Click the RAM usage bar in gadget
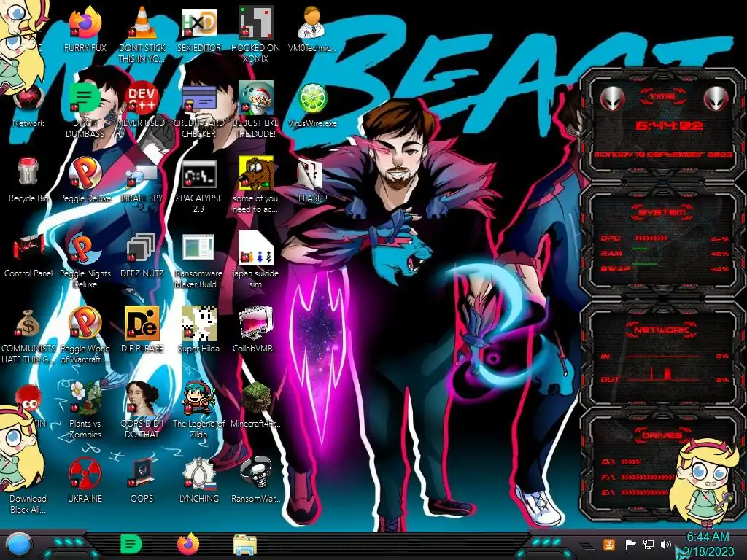This screenshot has height=560, width=747. point(640,249)
